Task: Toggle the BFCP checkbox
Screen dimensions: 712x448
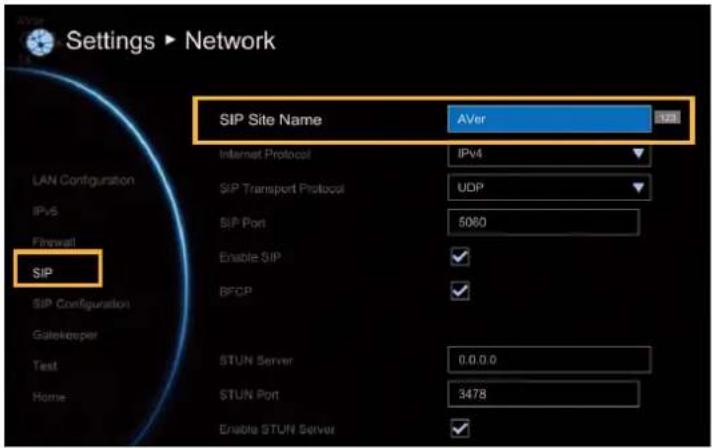Action: [x=460, y=291]
